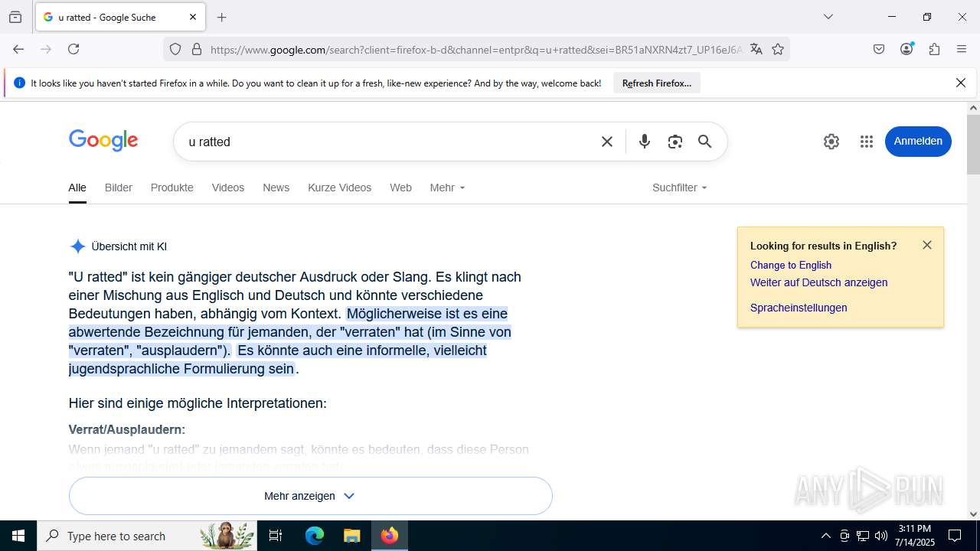980x551 pixels.
Task: Dismiss the Firefox refresh notification bar
Action: (x=961, y=83)
